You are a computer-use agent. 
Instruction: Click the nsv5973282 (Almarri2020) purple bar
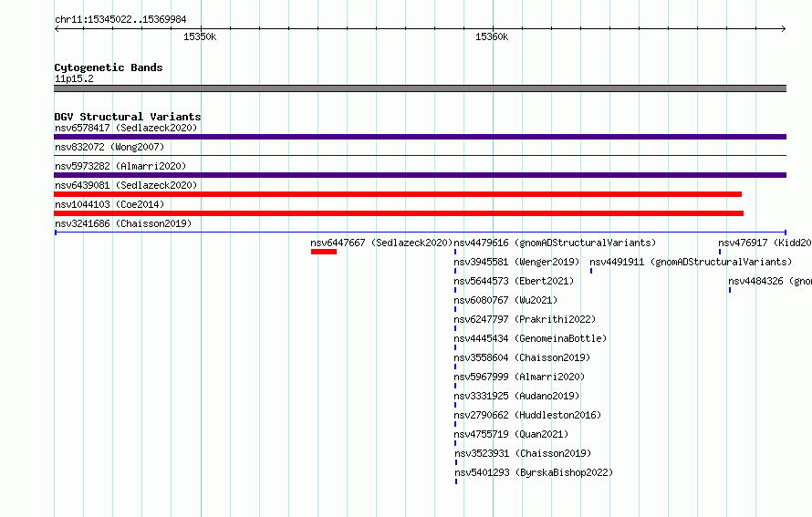tap(420, 175)
